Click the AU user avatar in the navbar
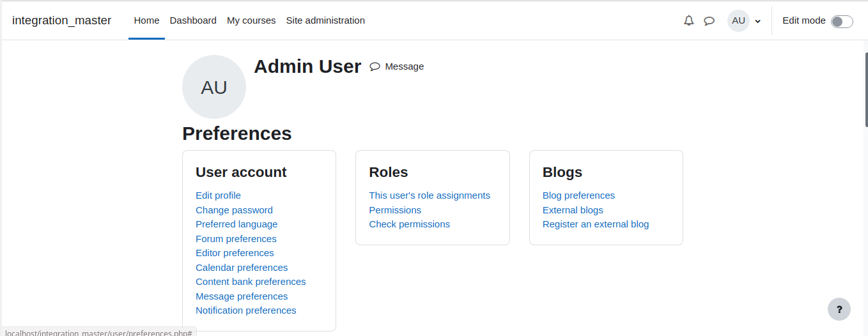The image size is (868, 336). 738,20
